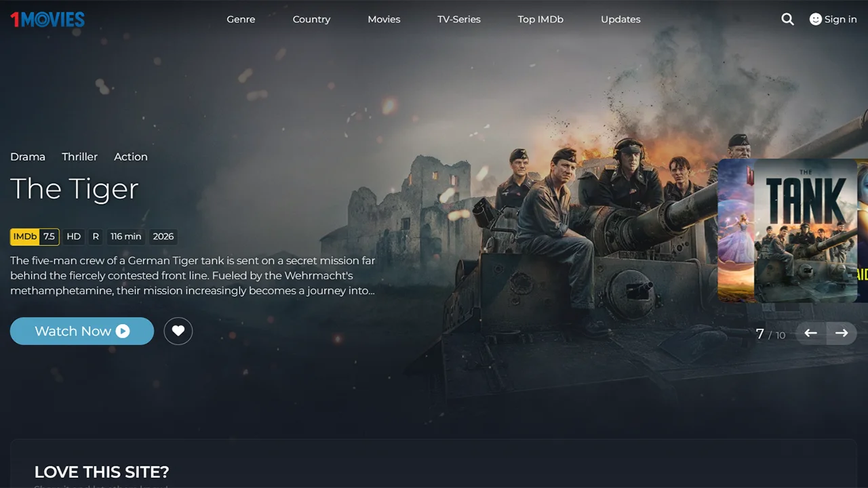Switch to the TV-Series section
The height and width of the screenshot is (488, 868).
click(458, 19)
